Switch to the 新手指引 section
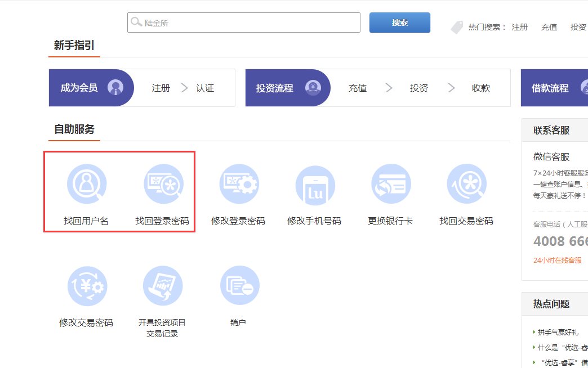Screen dimensions: 588x368 73,43
